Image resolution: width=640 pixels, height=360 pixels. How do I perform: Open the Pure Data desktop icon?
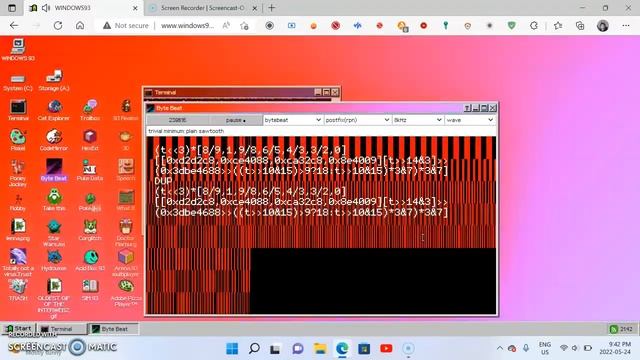click(90, 170)
